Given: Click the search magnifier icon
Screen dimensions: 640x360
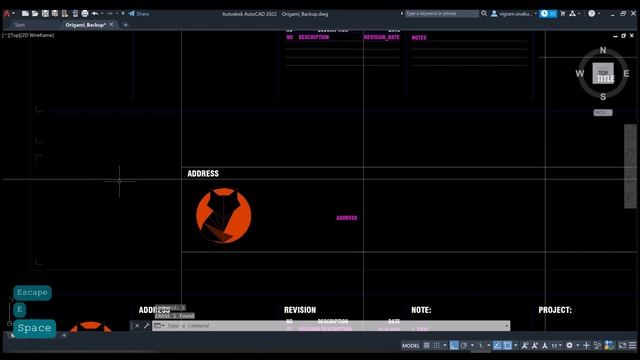Looking at the screenshot, I should tap(484, 13).
